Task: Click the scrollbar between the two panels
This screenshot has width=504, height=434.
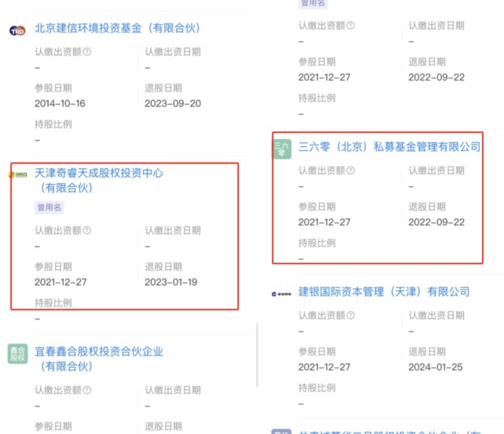Action: click(x=257, y=355)
